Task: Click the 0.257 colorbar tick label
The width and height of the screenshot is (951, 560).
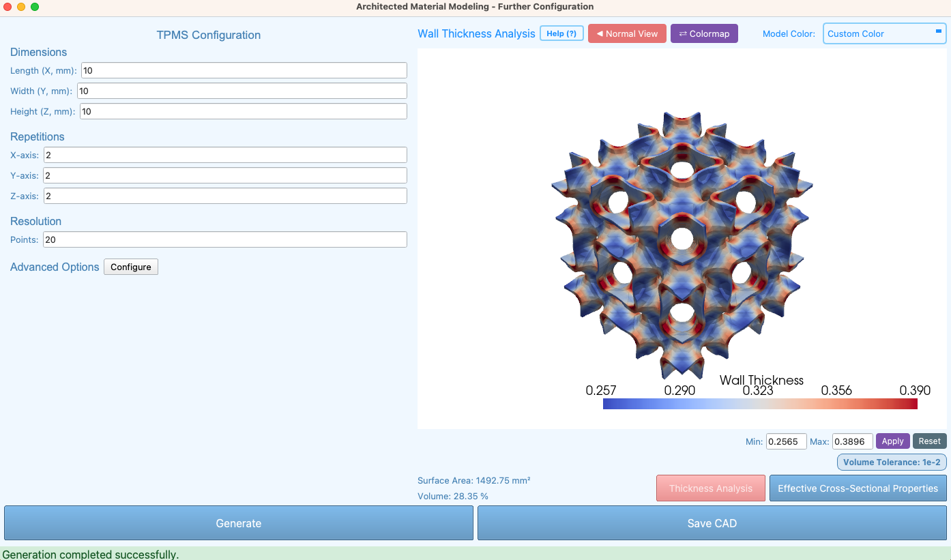Action: [601, 390]
